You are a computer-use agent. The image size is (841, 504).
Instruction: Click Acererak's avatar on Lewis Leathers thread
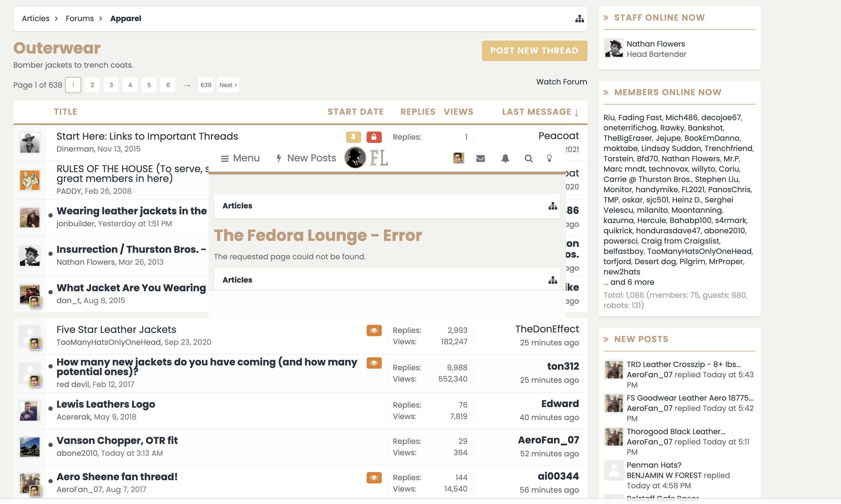click(x=30, y=411)
